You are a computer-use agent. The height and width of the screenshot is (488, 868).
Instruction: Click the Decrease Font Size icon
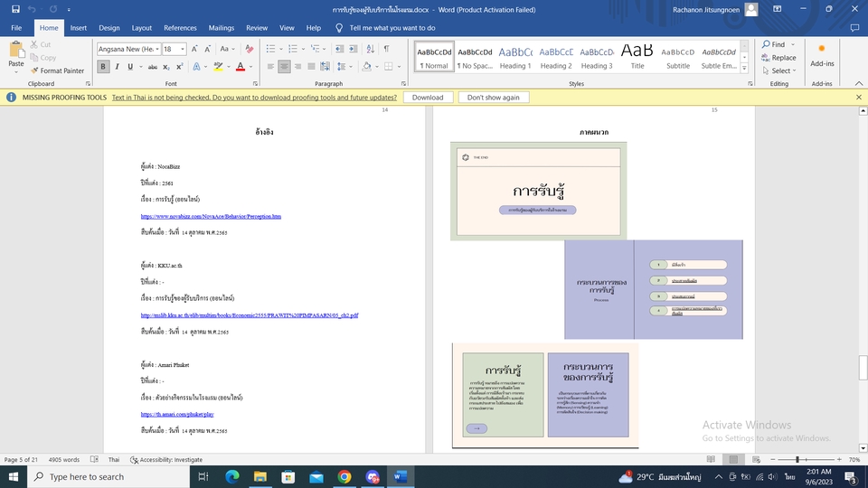click(x=208, y=49)
